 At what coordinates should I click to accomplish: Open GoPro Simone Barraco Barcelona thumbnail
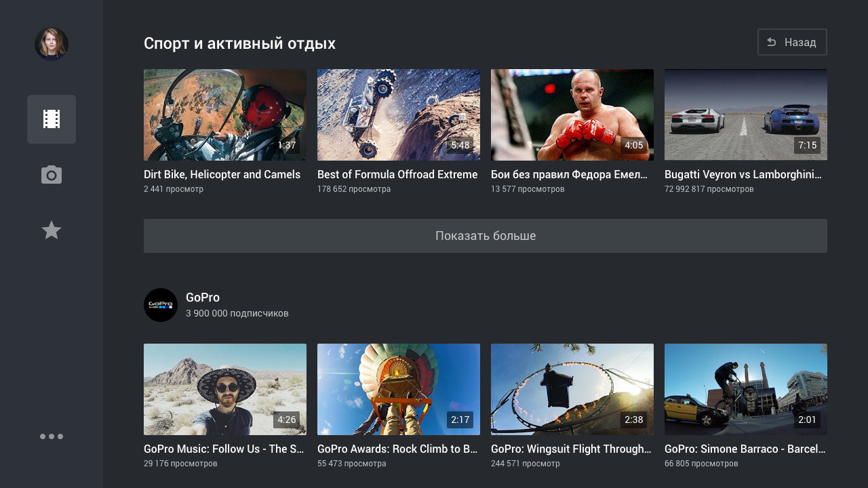(x=746, y=389)
